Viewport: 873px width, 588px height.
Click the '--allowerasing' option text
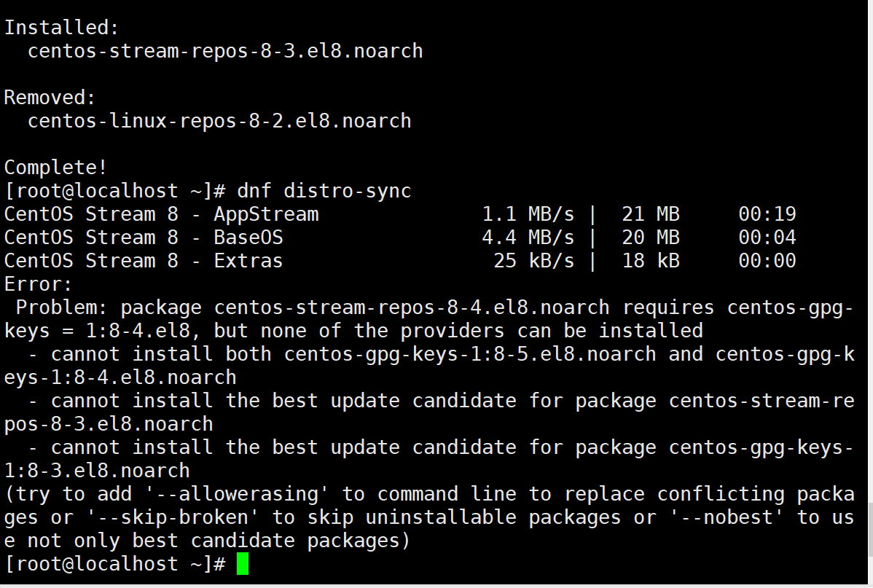[237, 494]
